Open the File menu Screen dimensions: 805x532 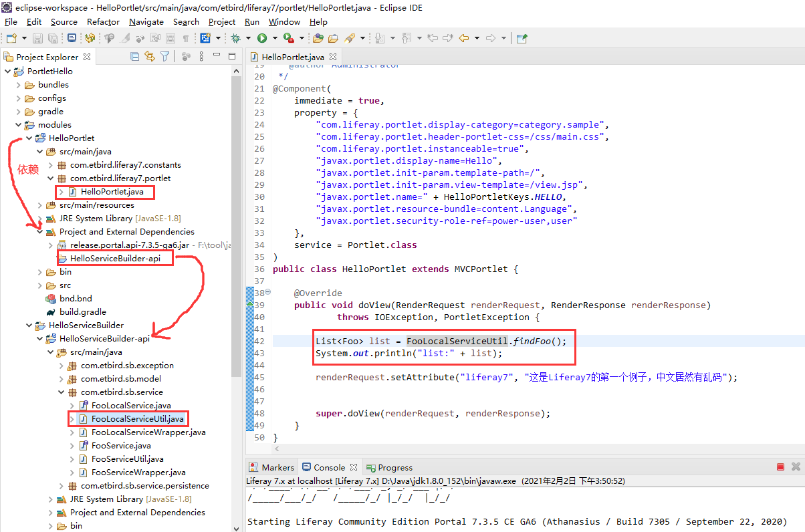tap(11, 21)
